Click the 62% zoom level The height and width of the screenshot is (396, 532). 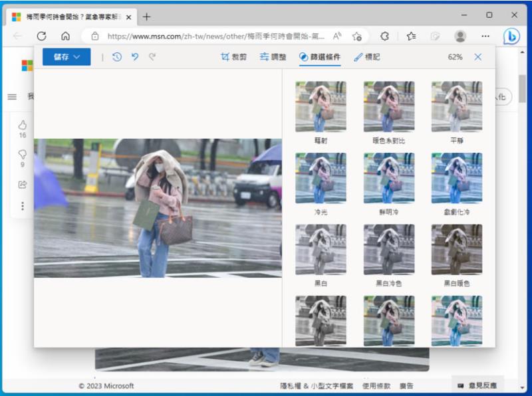pyautogui.click(x=455, y=57)
